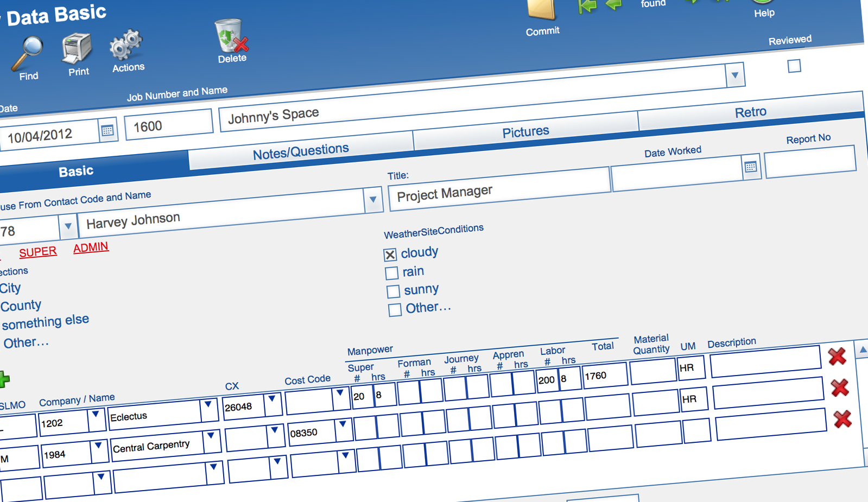Viewport: 868px width, 502px height.
Task: Click the Print printer icon
Action: click(x=77, y=49)
